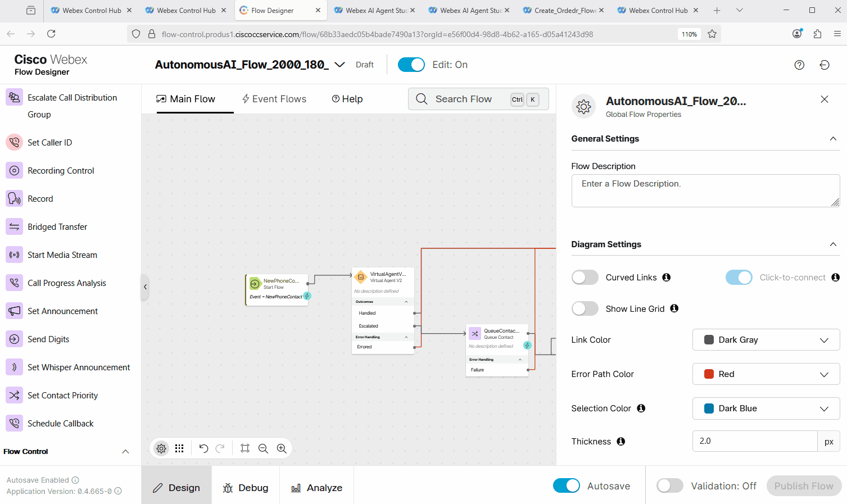Click the Send Digits activity icon
Screen dimensions: 847x504
point(14,339)
